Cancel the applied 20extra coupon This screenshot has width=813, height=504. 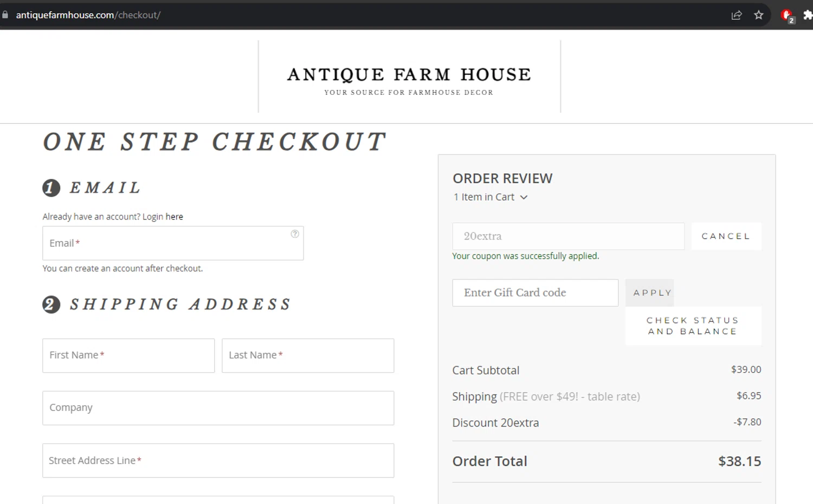point(726,236)
